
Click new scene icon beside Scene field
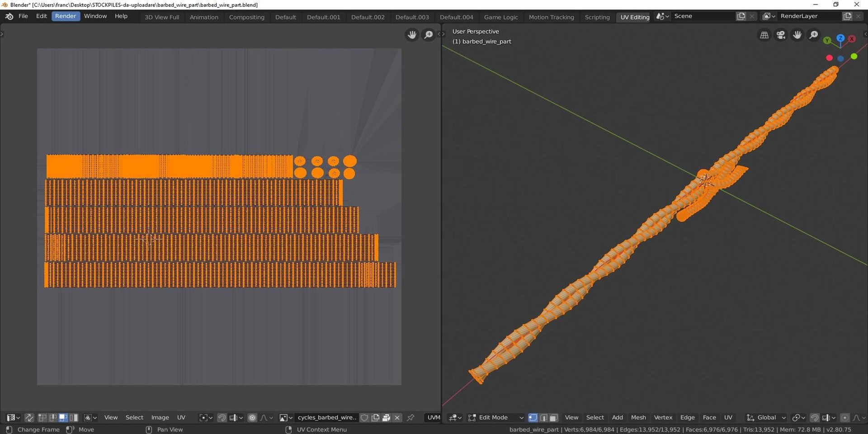click(x=741, y=16)
